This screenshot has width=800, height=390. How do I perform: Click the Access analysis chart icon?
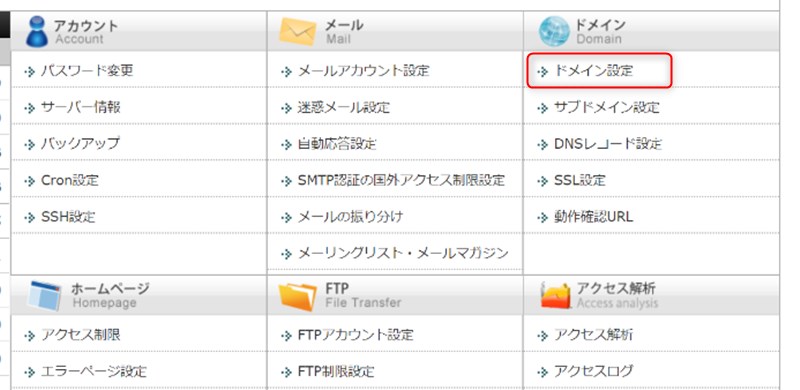click(x=556, y=295)
